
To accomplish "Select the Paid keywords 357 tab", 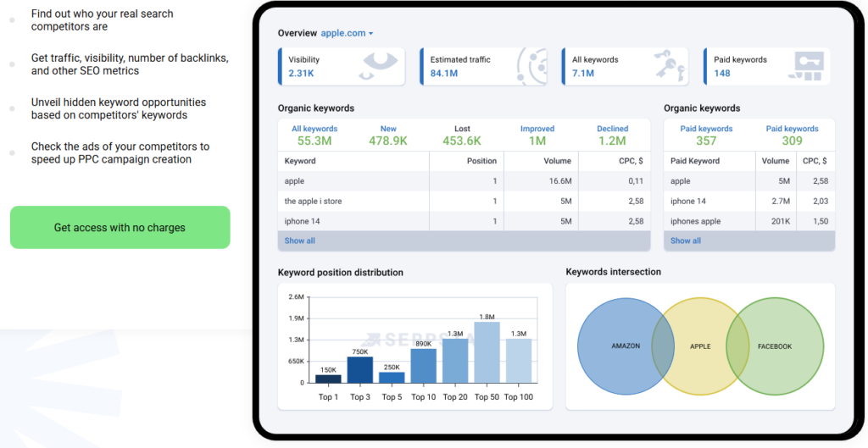I will (706, 135).
